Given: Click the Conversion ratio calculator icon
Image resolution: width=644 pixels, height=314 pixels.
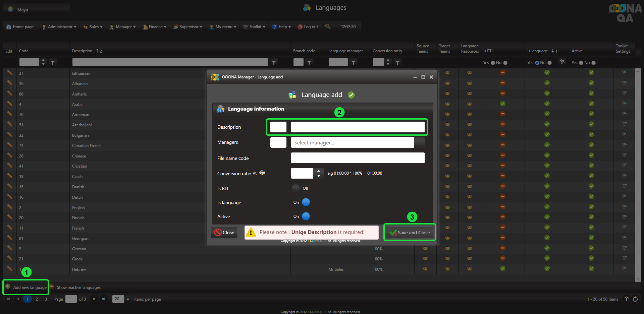Looking at the screenshot, I should 262,173.
